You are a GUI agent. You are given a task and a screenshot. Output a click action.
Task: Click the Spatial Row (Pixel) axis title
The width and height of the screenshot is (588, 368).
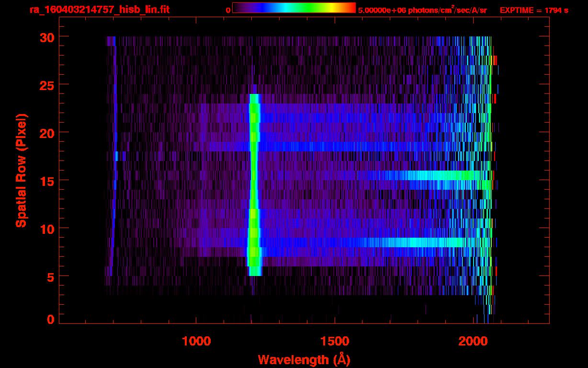click(x=21, y=170)
